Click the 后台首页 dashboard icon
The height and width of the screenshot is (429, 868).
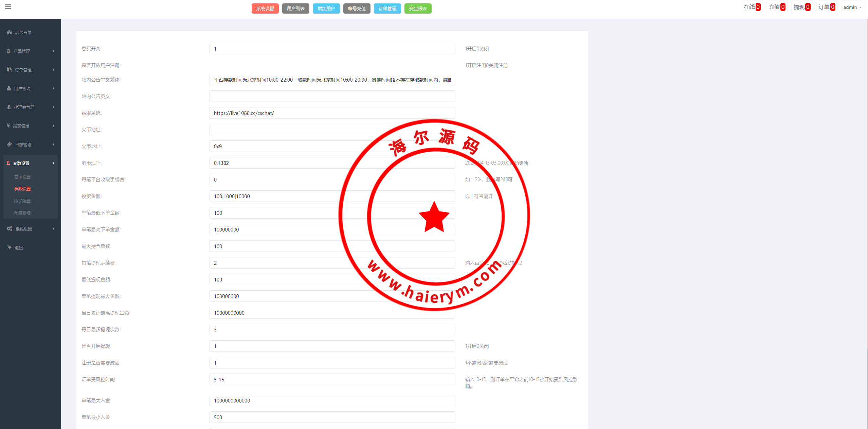(9, 32)
